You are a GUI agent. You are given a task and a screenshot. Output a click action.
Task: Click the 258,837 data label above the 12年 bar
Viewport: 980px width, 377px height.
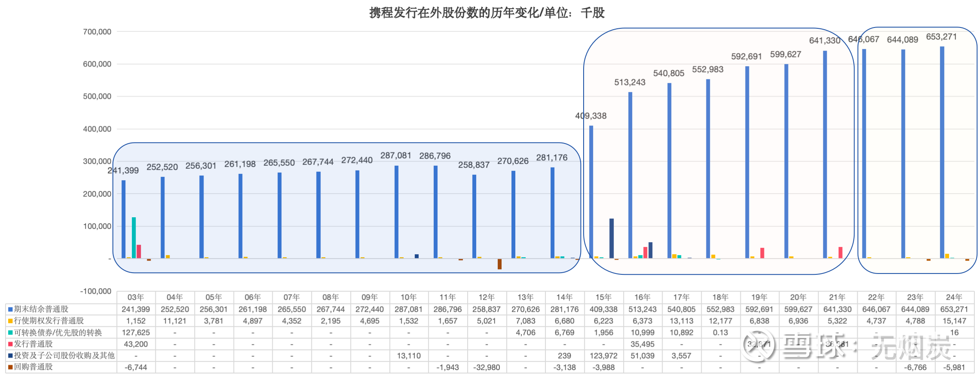click(x=474, y=165)
